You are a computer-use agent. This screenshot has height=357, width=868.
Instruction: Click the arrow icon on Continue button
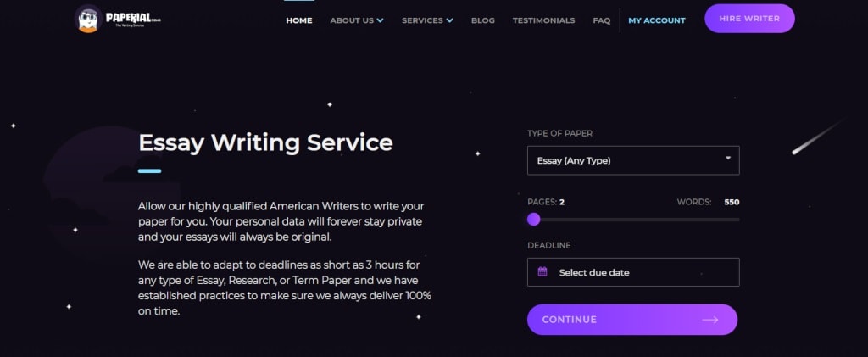point(710,320)
